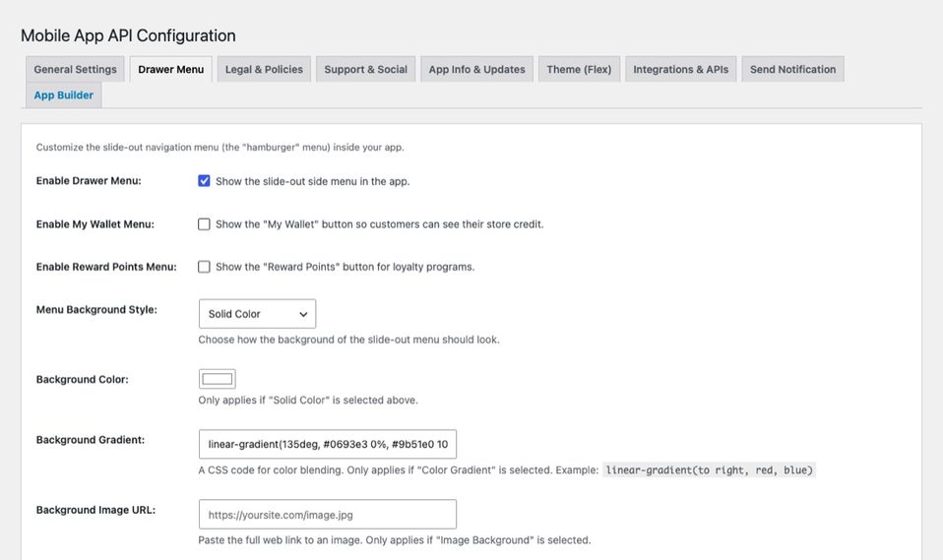Click 'Only applies if "Solid Color"' help text
The image size is (943, 560).
pos(308,400)
